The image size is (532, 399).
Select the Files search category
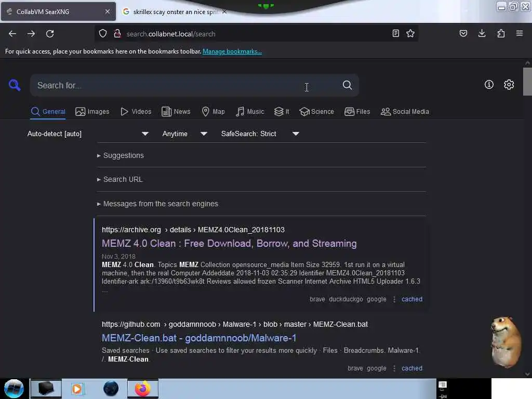pyautogui.click(x=357, y=112)
